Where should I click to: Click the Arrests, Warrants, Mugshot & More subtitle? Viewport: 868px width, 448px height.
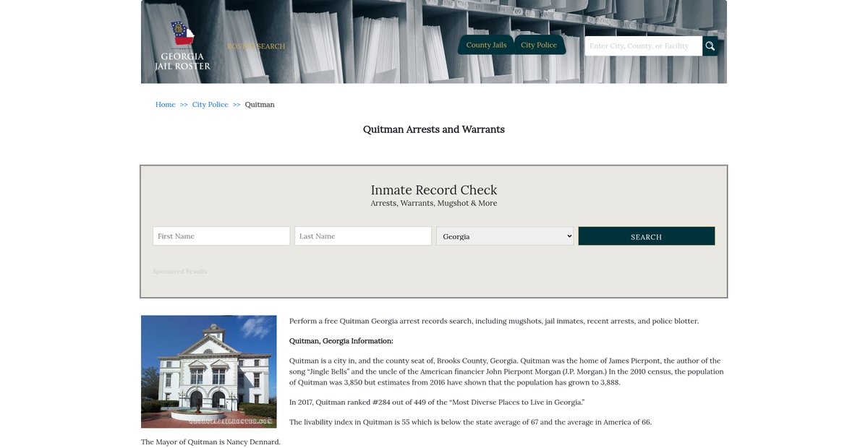click(x=434, y=204)
